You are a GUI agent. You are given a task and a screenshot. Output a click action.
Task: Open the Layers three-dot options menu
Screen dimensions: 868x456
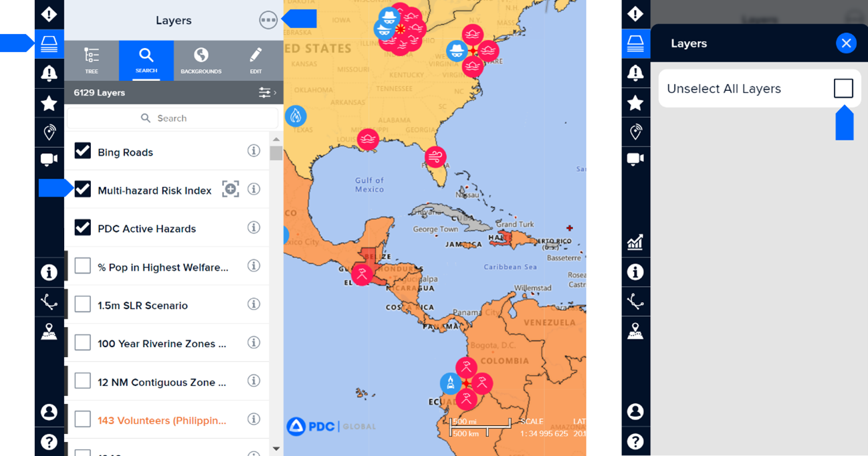(x=268, y=20)
